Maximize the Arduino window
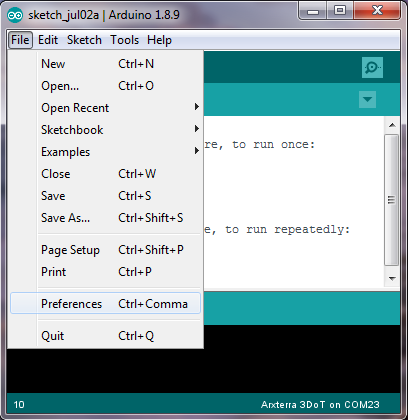The width and height of the screenshot is (408, 420). 340,11
